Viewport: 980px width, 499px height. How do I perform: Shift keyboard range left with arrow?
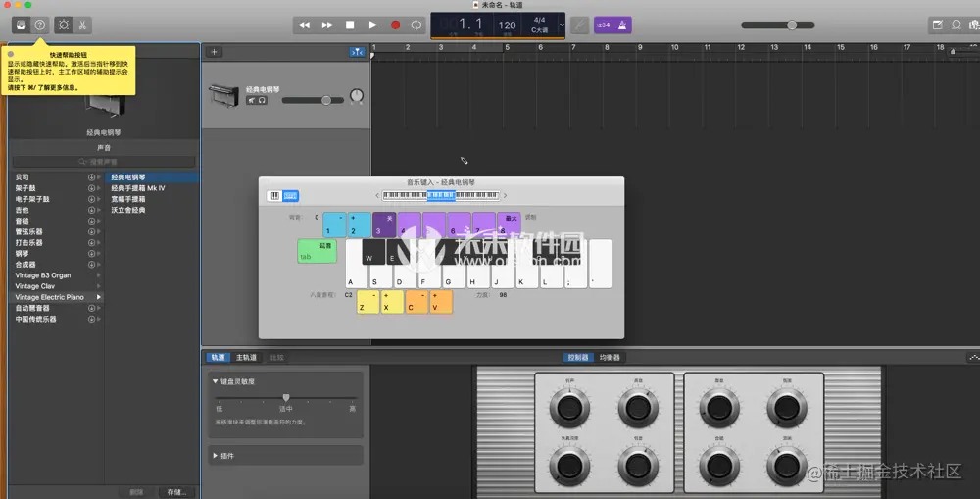pos(377,196)
